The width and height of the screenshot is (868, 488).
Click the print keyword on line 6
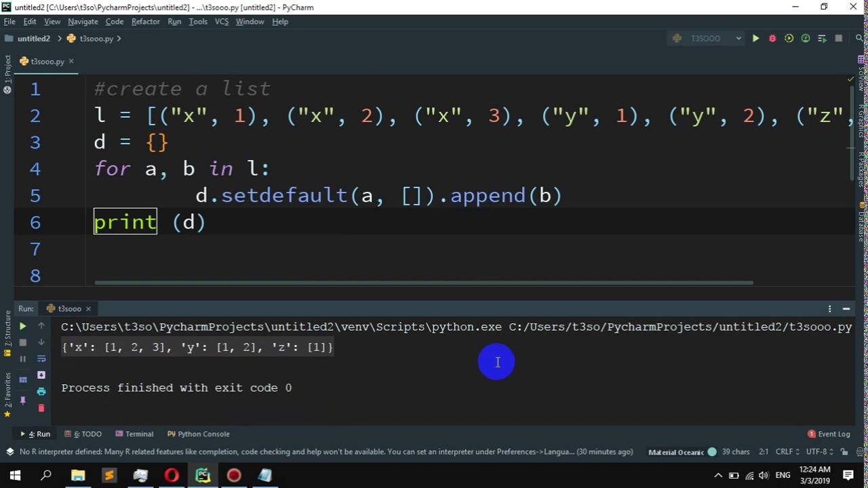125,222
